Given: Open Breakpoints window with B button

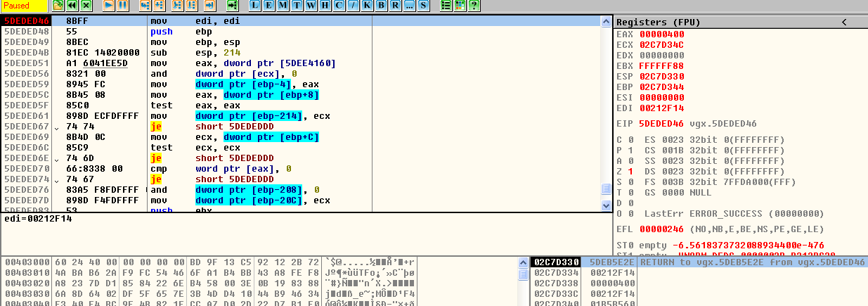Looking at the screenshot, I should click(381, 6).
